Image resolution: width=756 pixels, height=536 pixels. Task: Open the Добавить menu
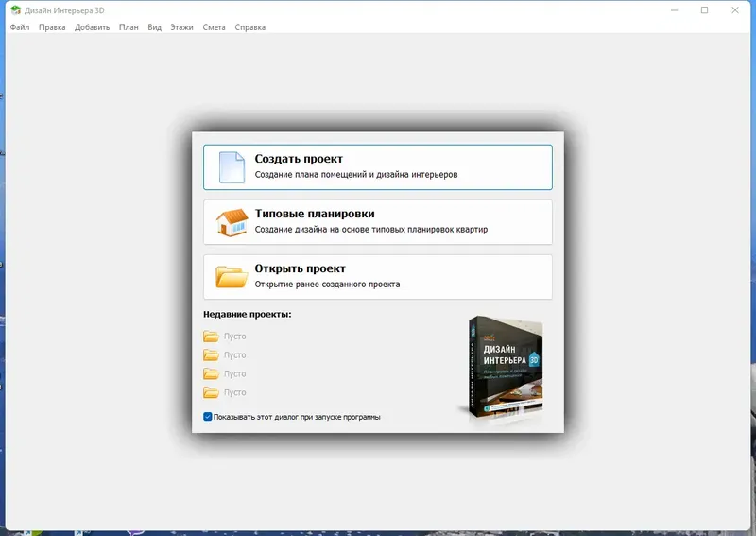tap(92, 27)
